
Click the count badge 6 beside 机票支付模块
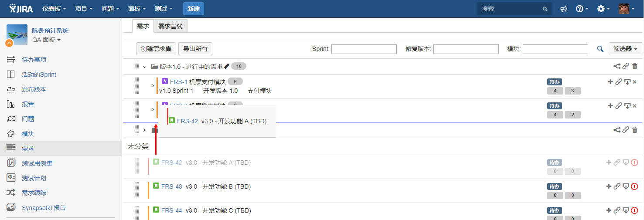pos(235,81)
